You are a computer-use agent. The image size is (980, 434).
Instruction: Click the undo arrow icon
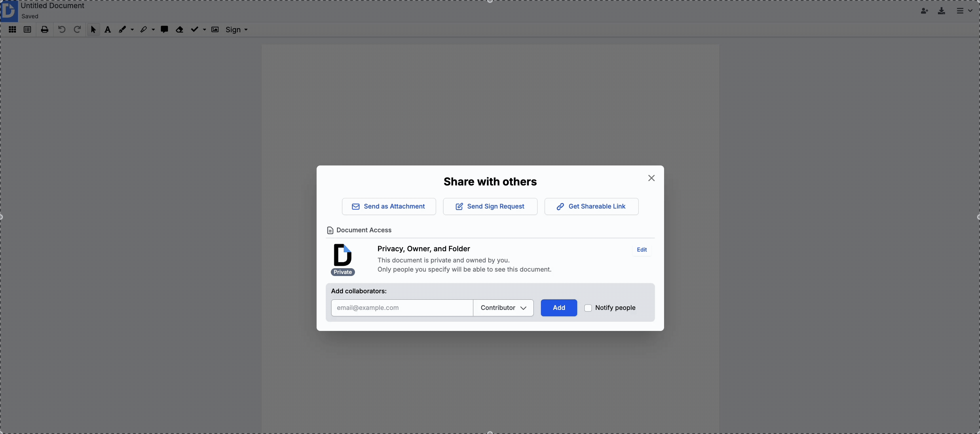(x=62, y=29)
